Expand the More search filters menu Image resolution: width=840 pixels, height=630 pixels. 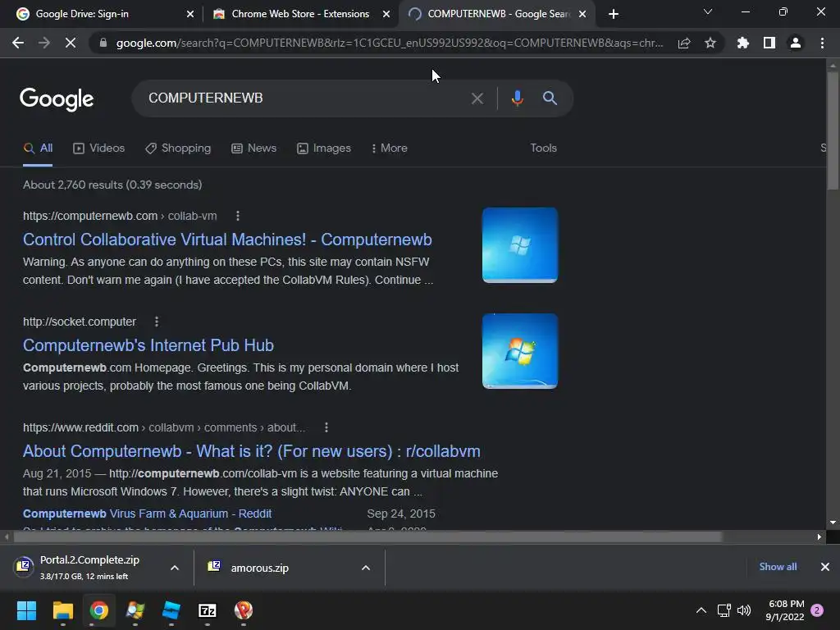(x=390, y=148)
